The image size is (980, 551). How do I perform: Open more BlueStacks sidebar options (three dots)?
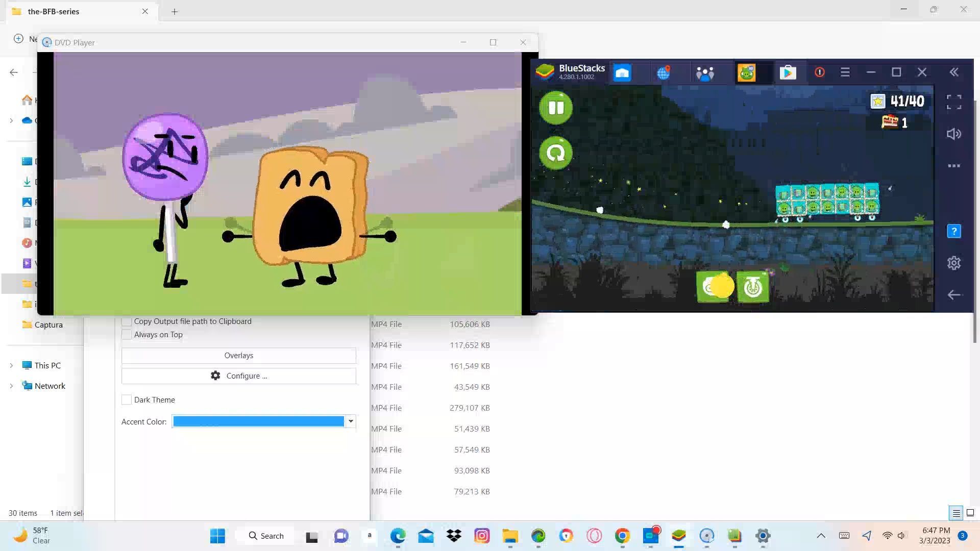click(x=954, y=166)
